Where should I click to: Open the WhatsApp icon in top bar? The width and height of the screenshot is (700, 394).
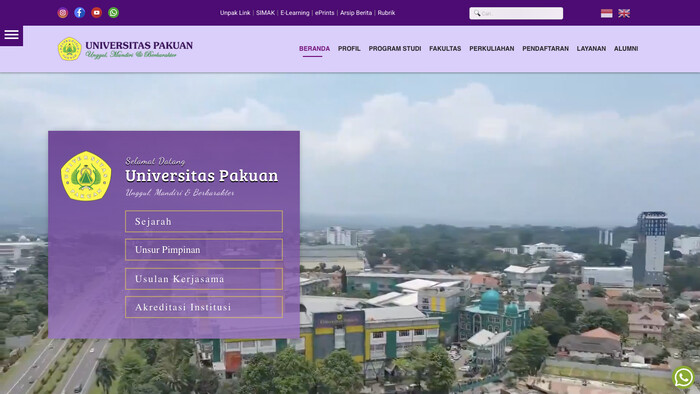[x=113, y=13]
